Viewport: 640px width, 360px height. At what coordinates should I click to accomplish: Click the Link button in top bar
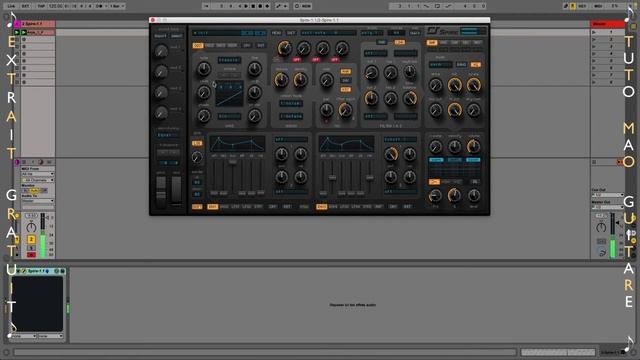11,6
